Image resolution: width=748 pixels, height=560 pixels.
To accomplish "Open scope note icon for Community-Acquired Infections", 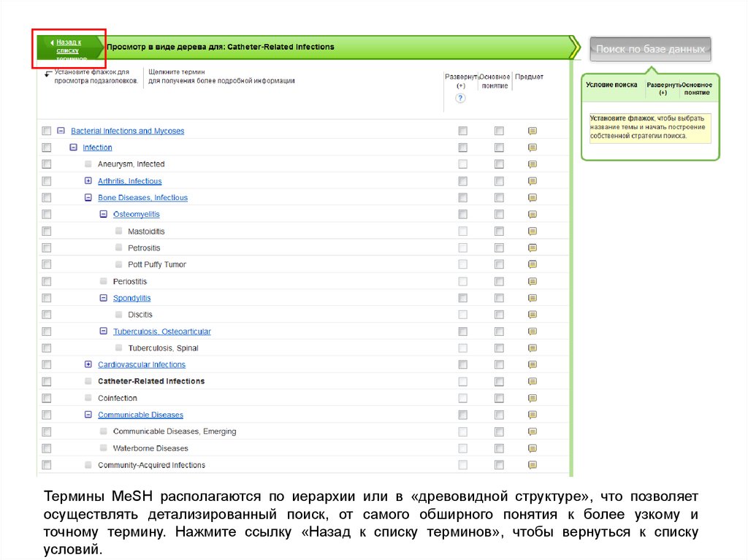I will [x=533, y=465].
